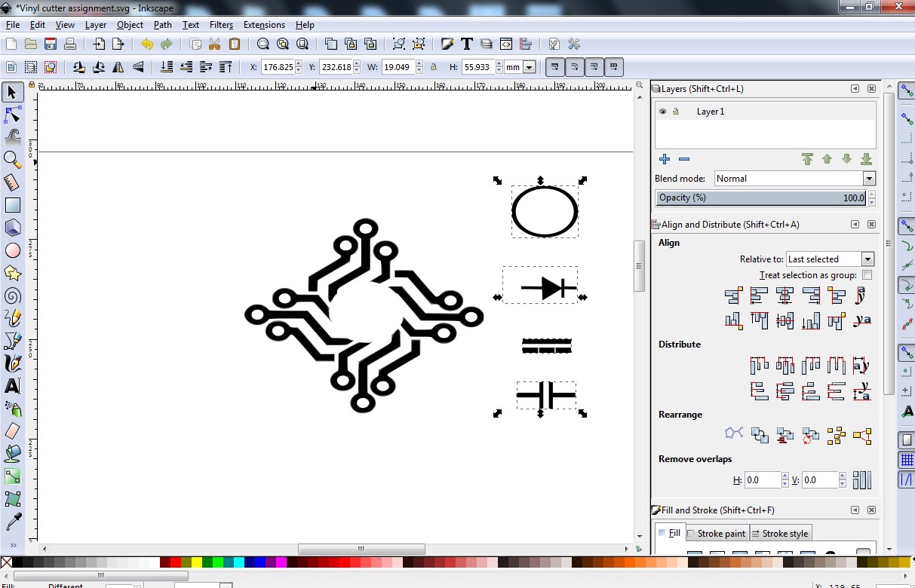Screen dimensions: 915x588
Task: Raise layer to top icon
Action: (808, 159)
